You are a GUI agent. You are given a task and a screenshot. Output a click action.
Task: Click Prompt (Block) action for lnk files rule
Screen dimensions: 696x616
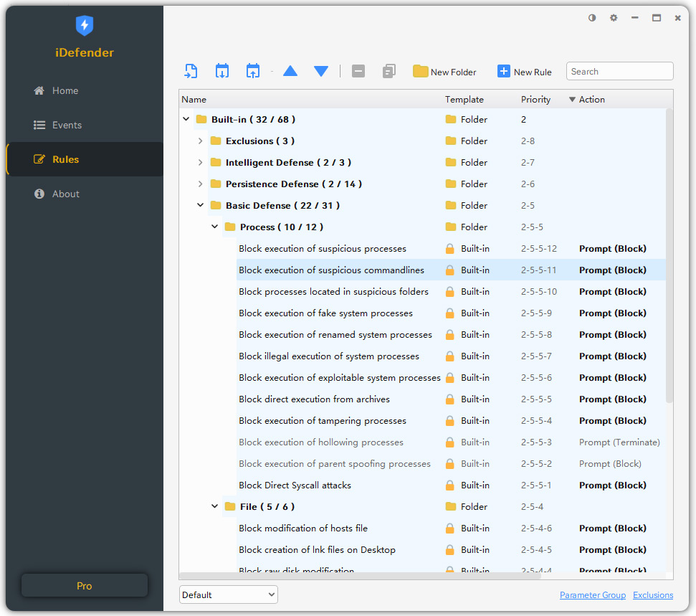[x=613, y=550]
